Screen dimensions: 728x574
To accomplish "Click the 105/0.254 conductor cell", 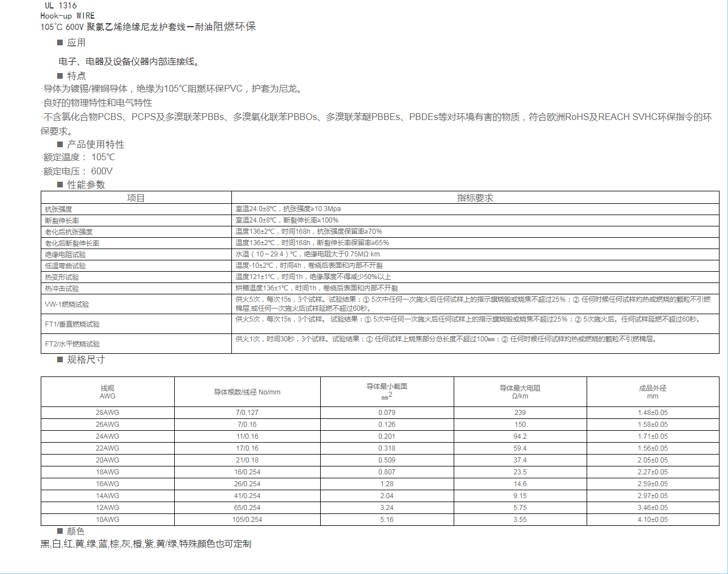I will coord(247,520).
